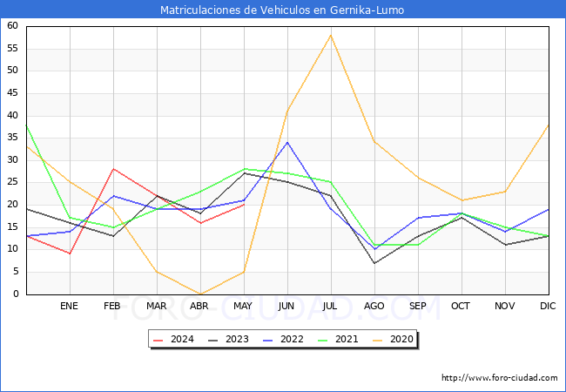Click the 0 value on the y-axis
Image resolution: width=566 pixels, height=392 pixels.
click(x=16, y=294)
